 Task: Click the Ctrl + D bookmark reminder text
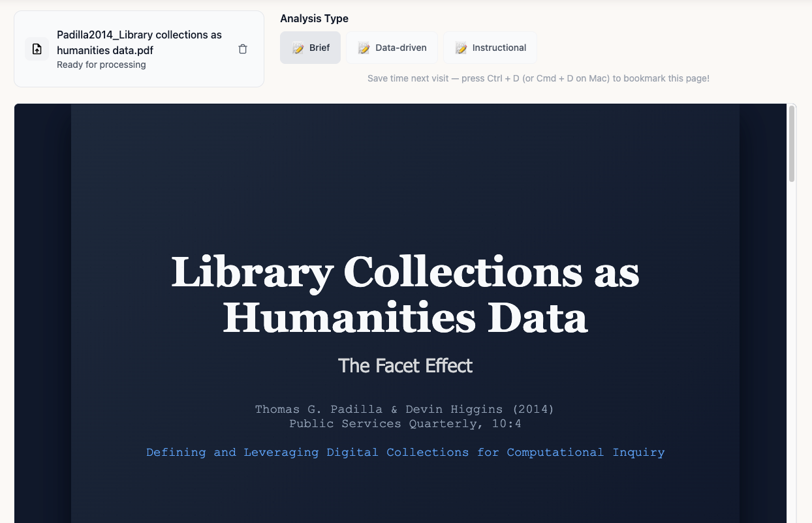point(539,78)
